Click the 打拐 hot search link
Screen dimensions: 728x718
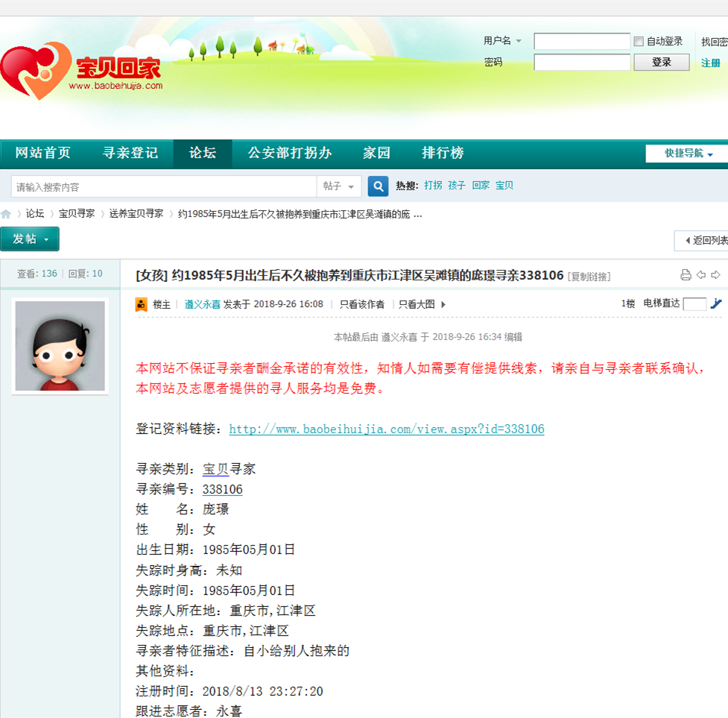tap(433, 186)
